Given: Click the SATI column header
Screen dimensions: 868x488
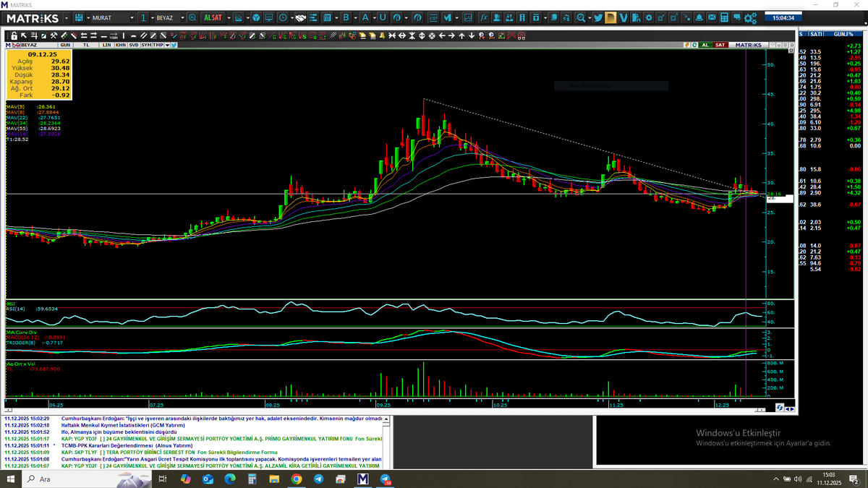Looking at the screenshot, I should (816, 34).
